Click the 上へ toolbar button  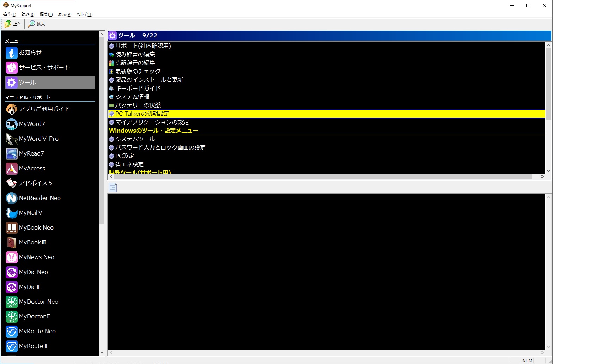tap(13, 24)
